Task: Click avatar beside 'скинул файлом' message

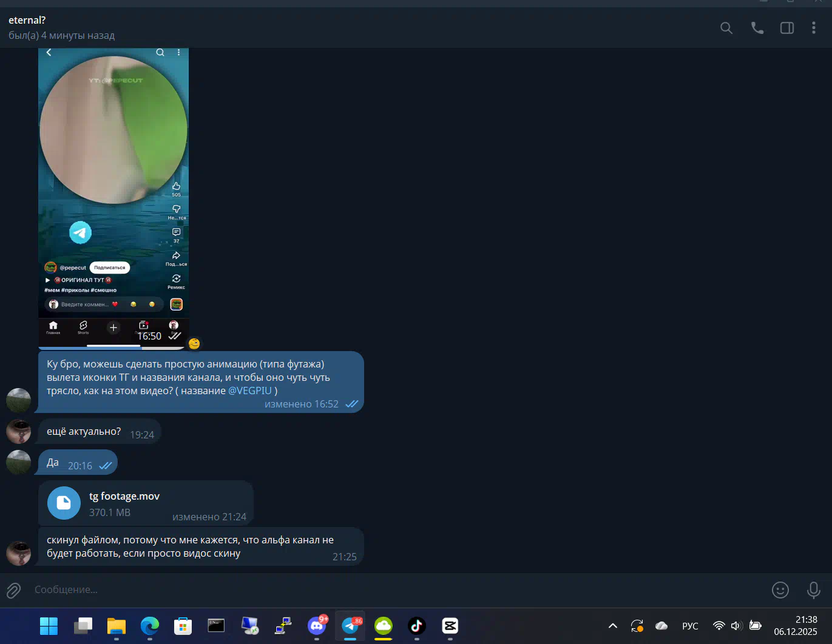Action: click(19, 553)
